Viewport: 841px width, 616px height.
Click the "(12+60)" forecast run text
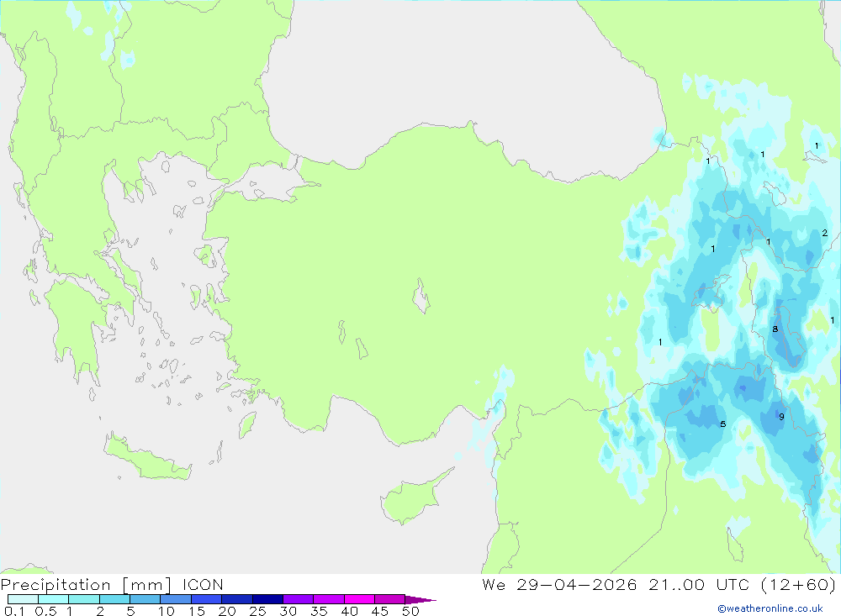pos(799,584)
